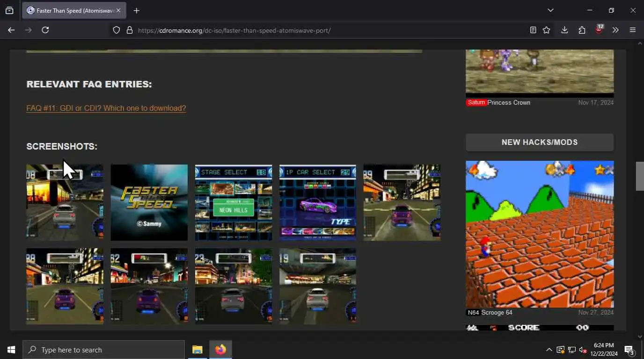Viewport: 644px width, 359px height.
Task: Open the Firefox tab overview icon at the top left
Action: click(x=9, y=10)
